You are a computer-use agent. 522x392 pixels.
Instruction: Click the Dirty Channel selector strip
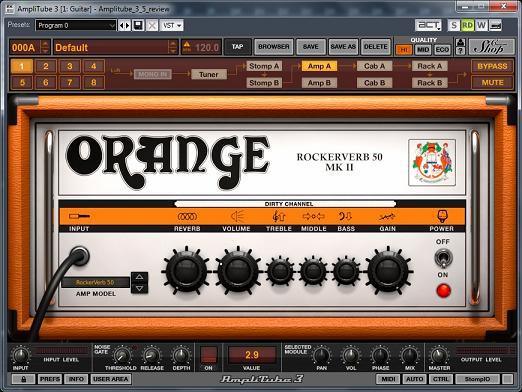285,204
